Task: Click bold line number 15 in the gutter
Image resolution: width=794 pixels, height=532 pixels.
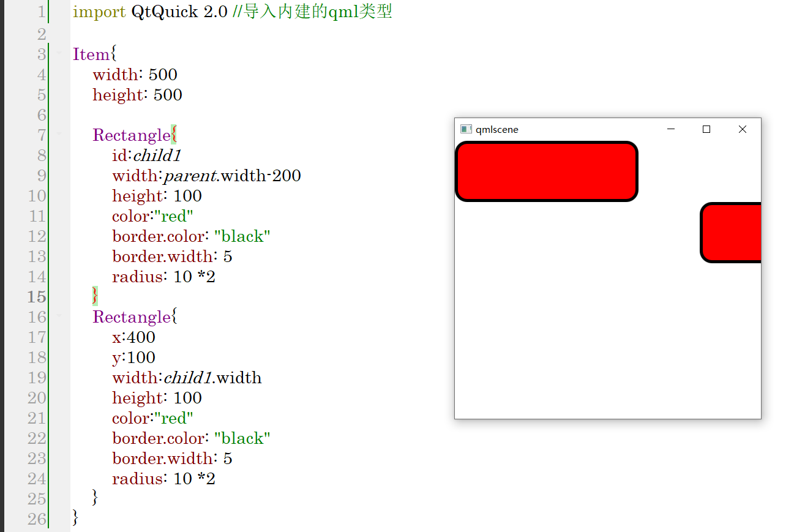Action: (x=37, y=297)
